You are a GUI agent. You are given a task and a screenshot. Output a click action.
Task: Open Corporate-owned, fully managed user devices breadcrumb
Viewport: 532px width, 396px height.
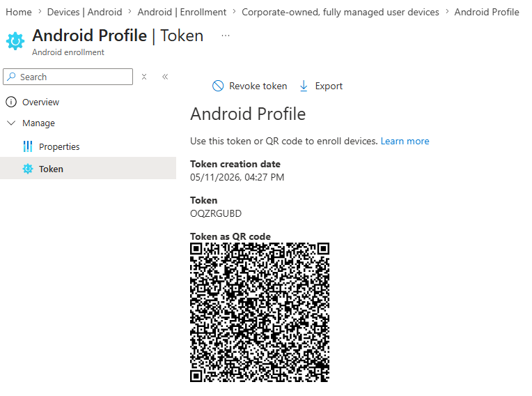tap(341, 12)
